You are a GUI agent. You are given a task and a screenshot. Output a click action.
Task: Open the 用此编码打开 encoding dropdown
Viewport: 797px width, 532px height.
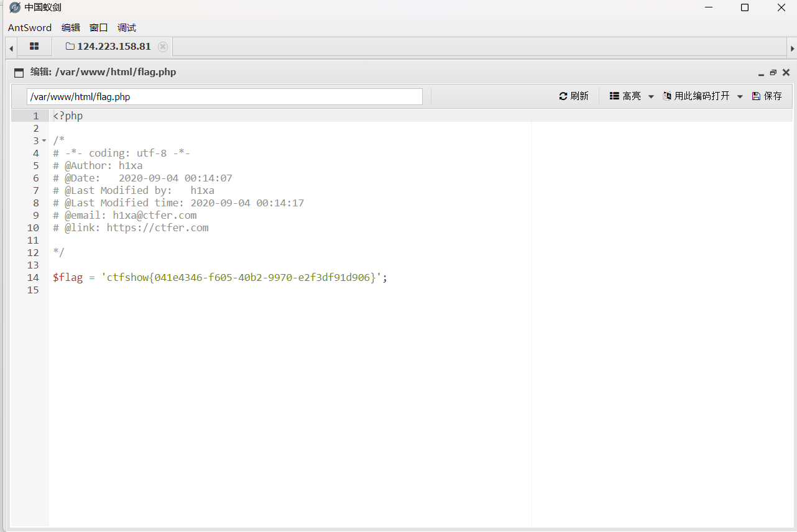(703, 96)
